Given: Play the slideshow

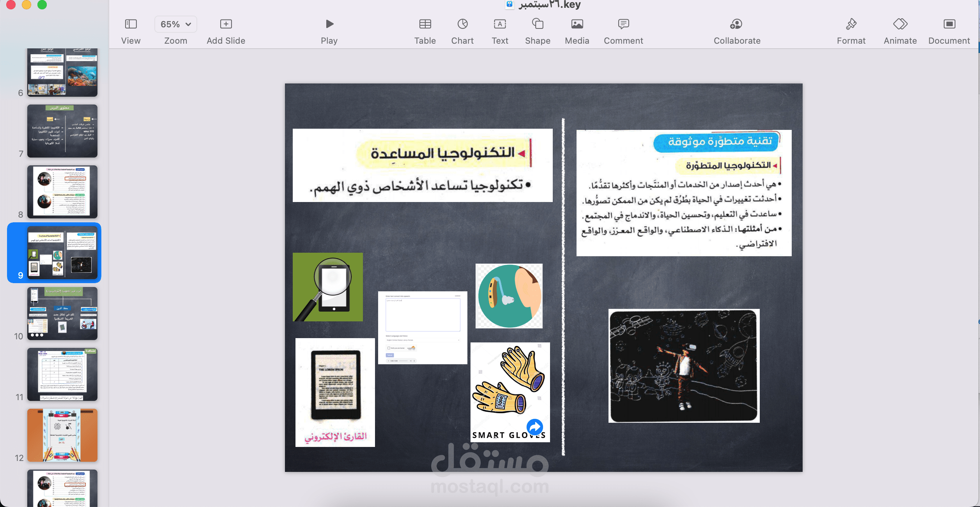Looking at the screenshot, I should [x=329, y=24].
